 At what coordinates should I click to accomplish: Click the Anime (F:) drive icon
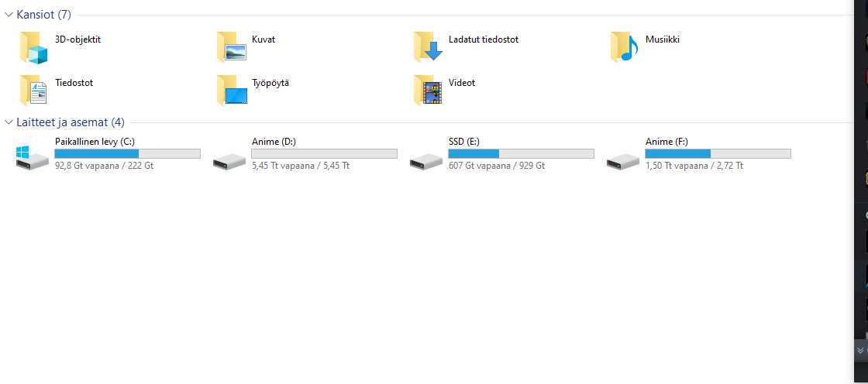(623, 161)
